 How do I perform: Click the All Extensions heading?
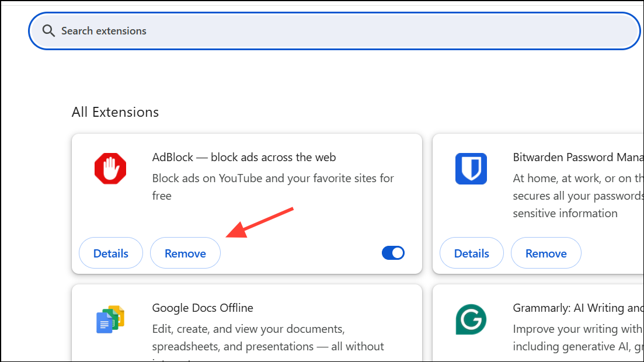115,112
